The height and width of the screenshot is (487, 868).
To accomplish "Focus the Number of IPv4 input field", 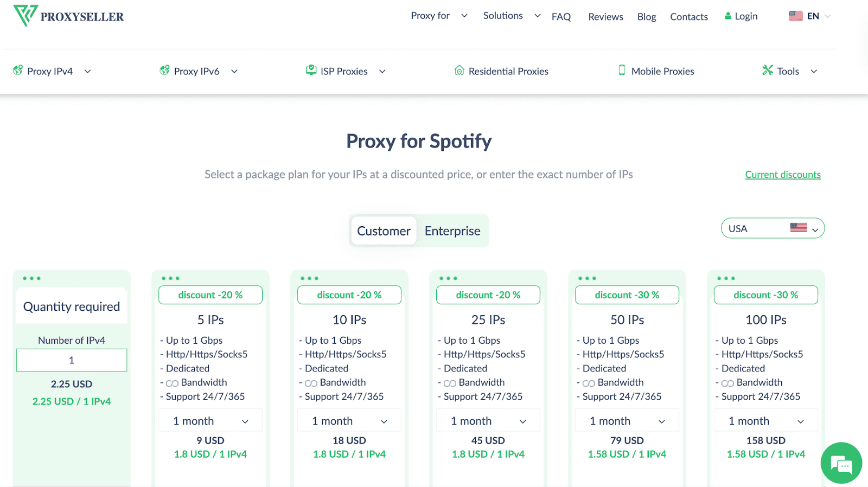I will [x=72, y=360].
